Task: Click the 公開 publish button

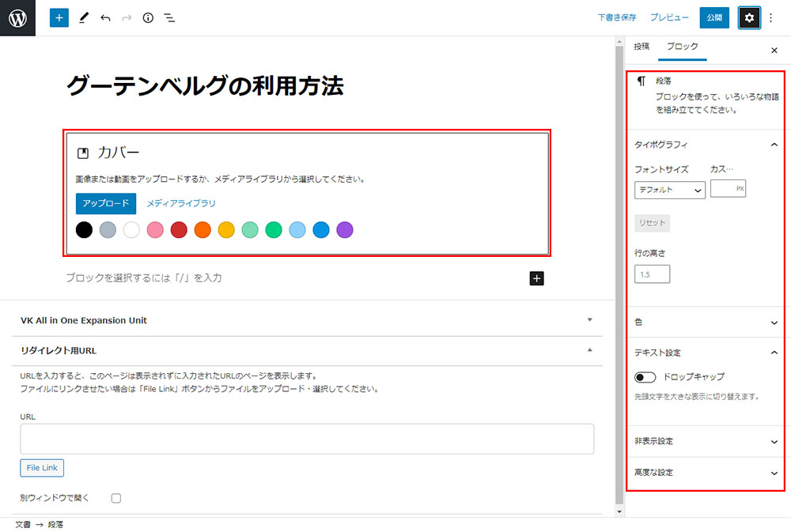Action: pos(714,17)
